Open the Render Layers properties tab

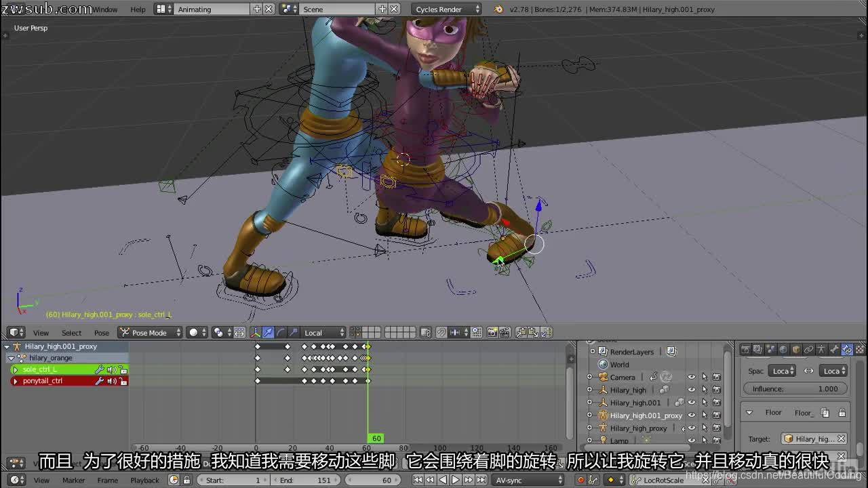(x=758, y=350)
